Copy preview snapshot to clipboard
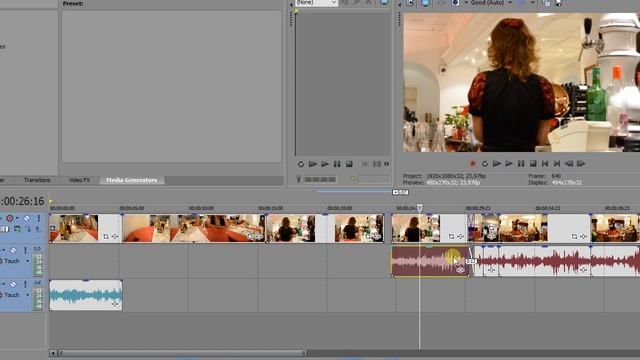This screenshot has width=640, height=360. [x=546, y=3]
